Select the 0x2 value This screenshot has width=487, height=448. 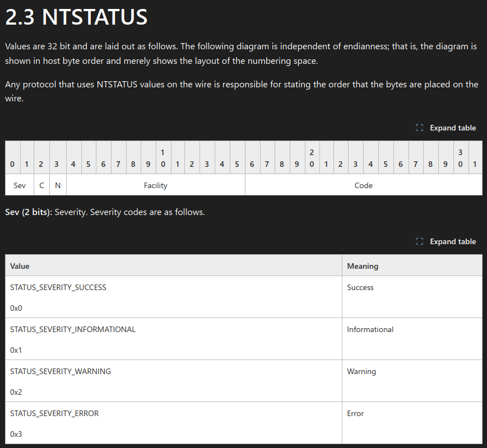point(16,392)
